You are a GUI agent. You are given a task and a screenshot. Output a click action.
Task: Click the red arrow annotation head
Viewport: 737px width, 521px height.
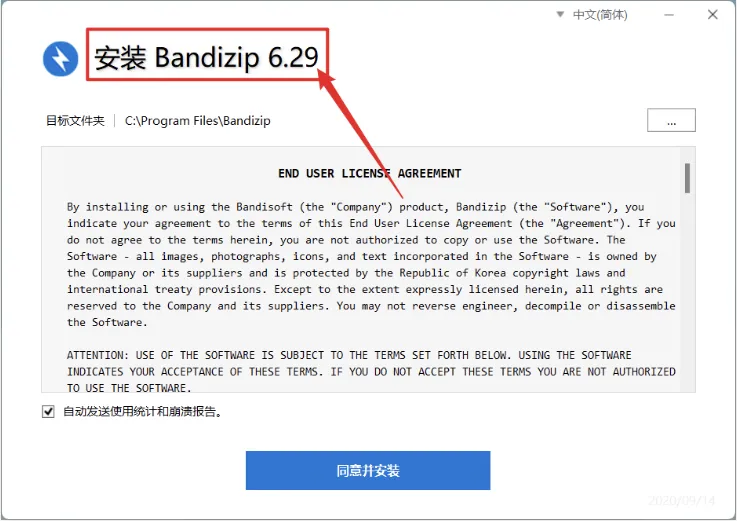[x=327, y=79]
